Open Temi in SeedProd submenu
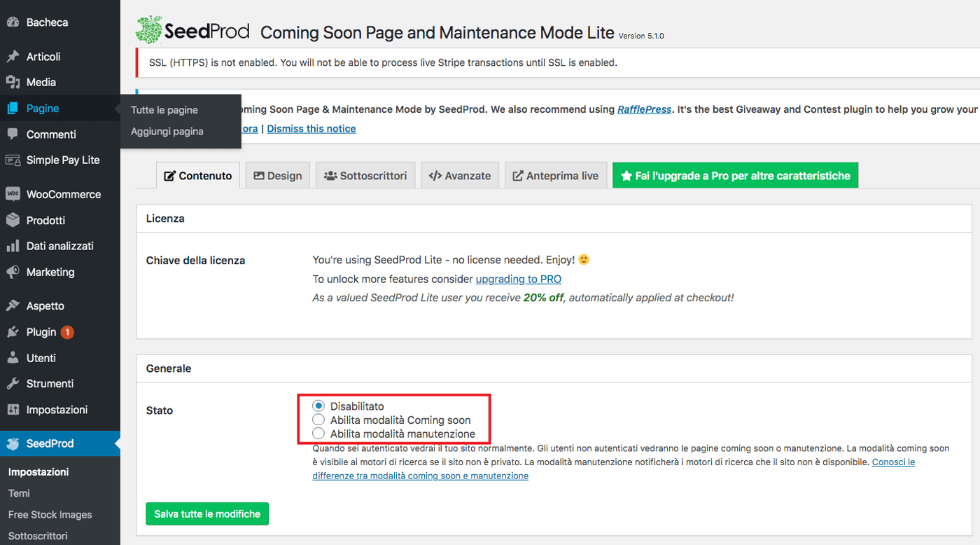980x545 pixels. pyautogui.click(x=19, y=493)
